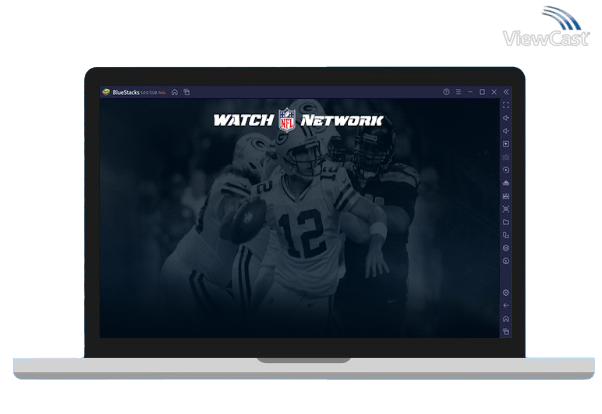Open settings gear in the sidebar

pos(506,293)
